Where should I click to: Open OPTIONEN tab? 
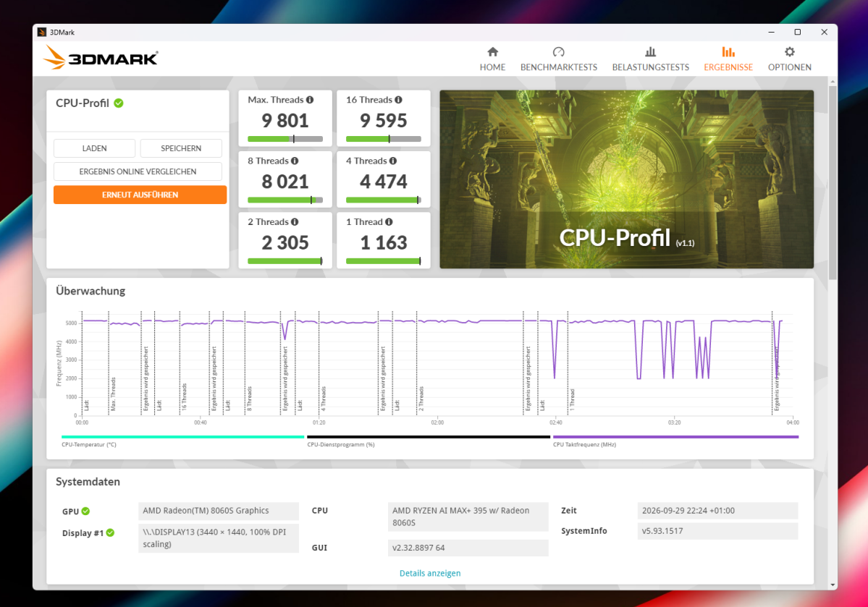[789, 67]
